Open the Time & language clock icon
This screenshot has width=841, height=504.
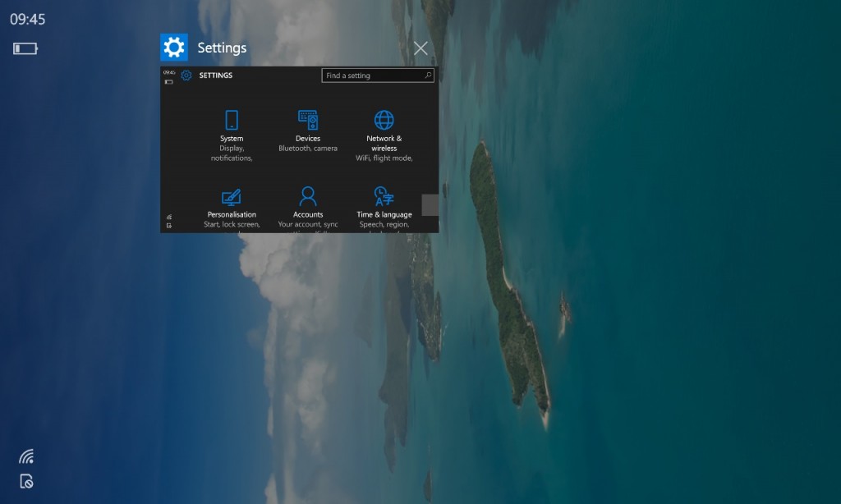coord(384,197)
